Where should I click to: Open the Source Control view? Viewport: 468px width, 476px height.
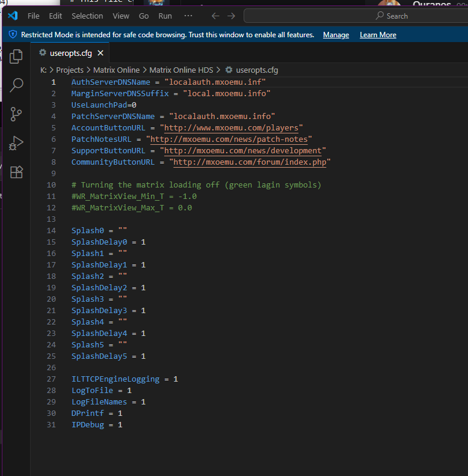tap(16, 114)
